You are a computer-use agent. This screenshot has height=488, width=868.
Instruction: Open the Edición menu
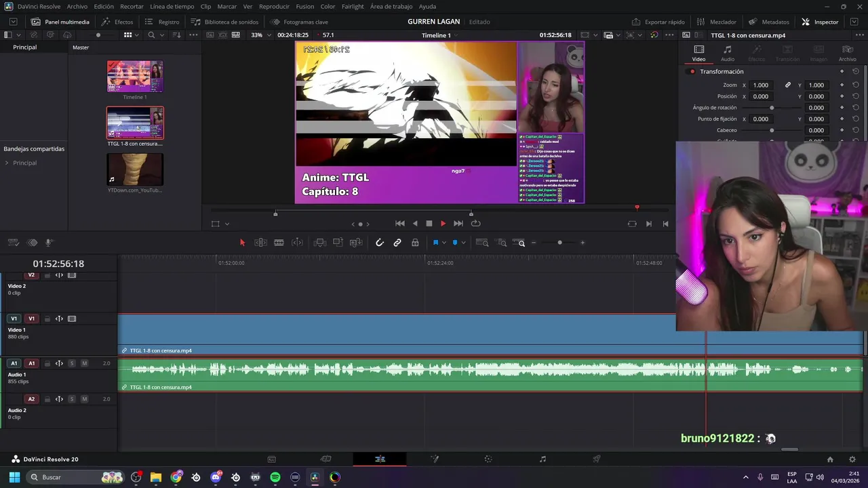click(104, 6)
